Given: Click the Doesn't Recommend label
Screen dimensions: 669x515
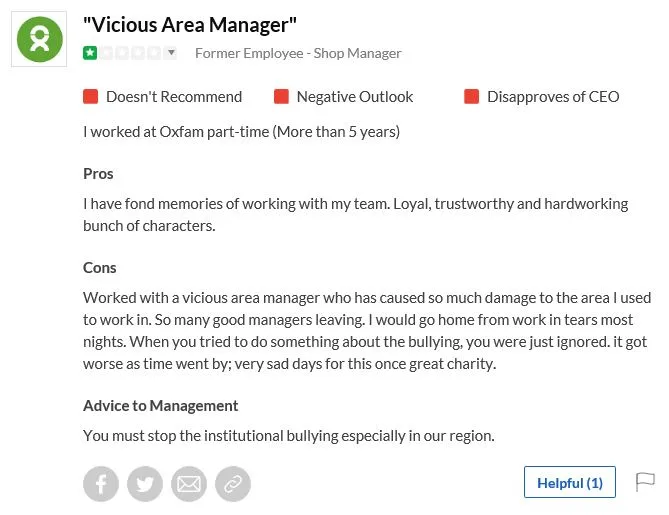Looking at the screenshot, I should pos(174,97).
